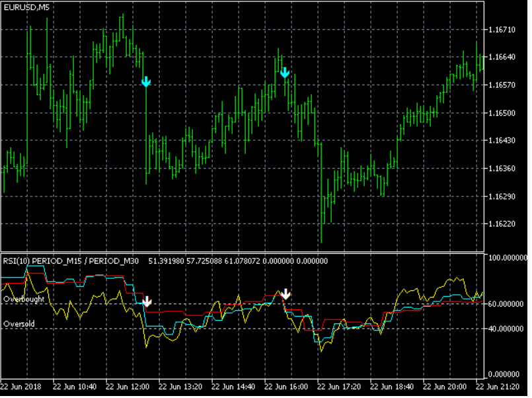Click price scale label 1.16290
This screenshot has height=398, width=532.
(x=502, y=196)
